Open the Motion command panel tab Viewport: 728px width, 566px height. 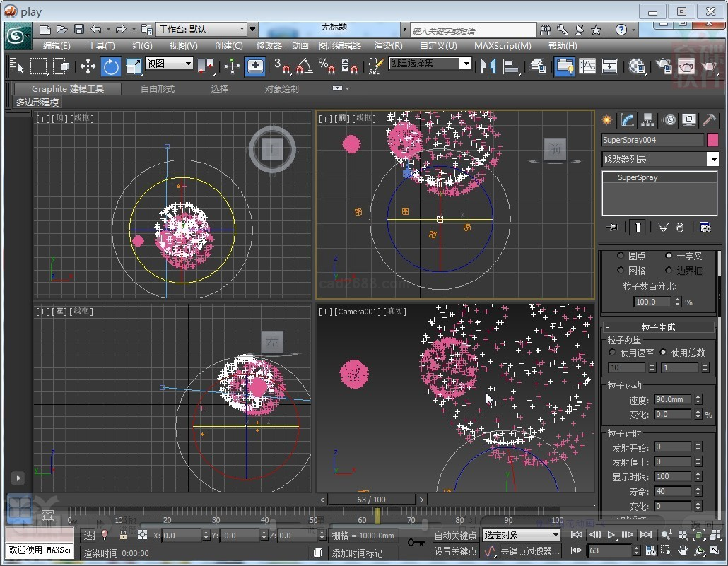point(669,120)
